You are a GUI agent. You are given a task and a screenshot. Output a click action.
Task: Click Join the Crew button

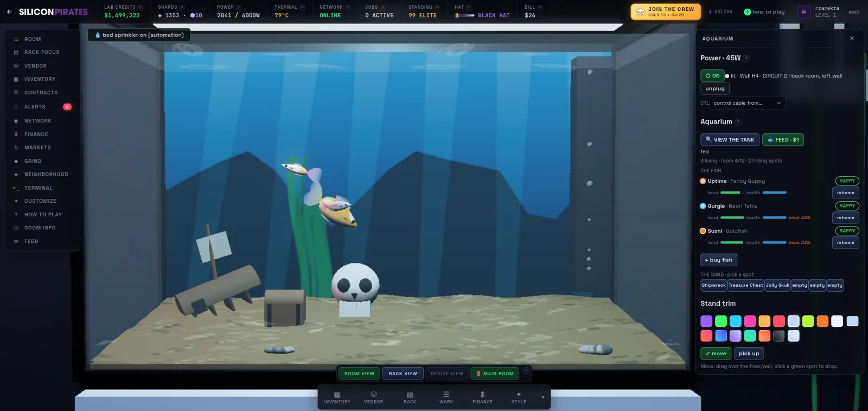click(666, 11)
